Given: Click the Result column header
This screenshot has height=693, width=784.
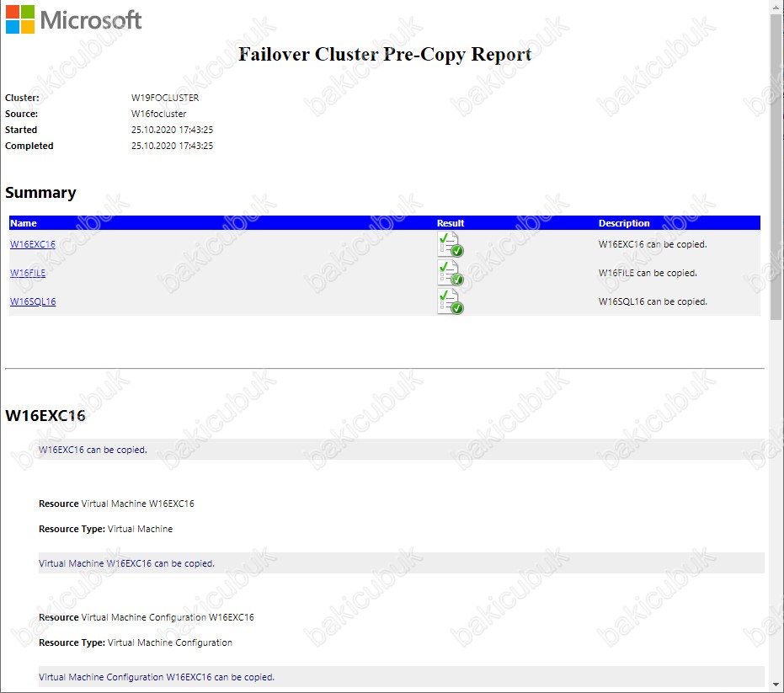Looking at the screenshot, I should tap(451, 223).
